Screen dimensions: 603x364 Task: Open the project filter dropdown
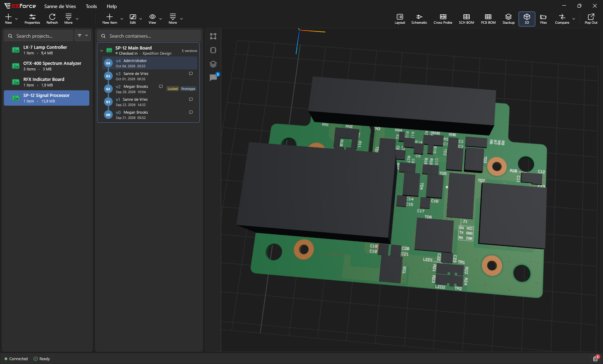point(83,36)
